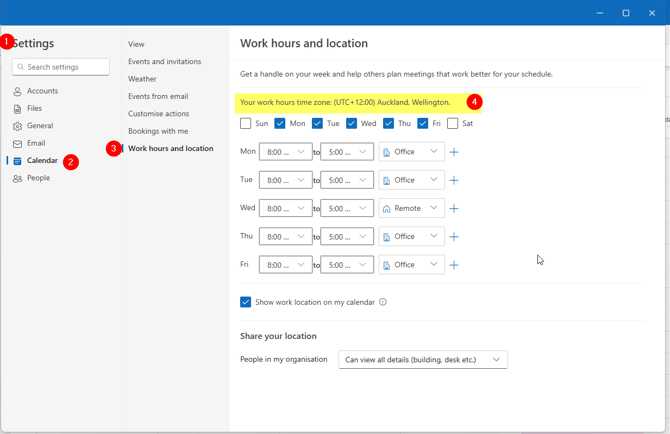Click the Email envelope icon

tap(17, 144)
